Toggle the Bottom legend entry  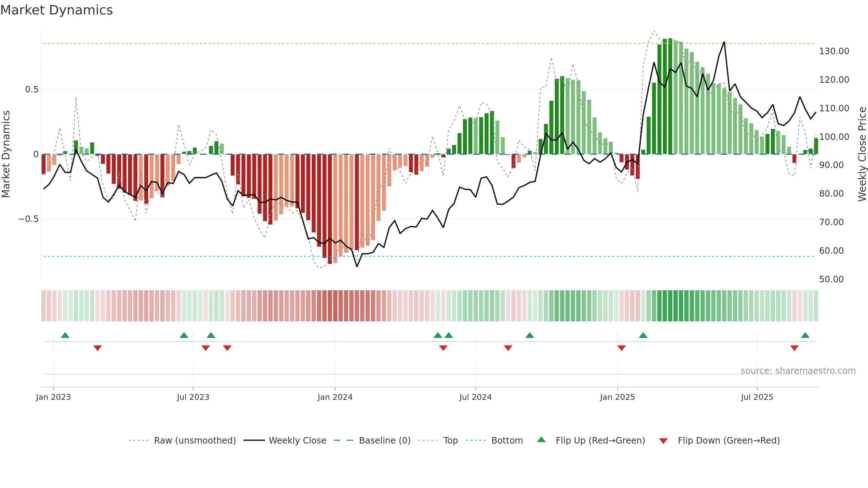494,440
